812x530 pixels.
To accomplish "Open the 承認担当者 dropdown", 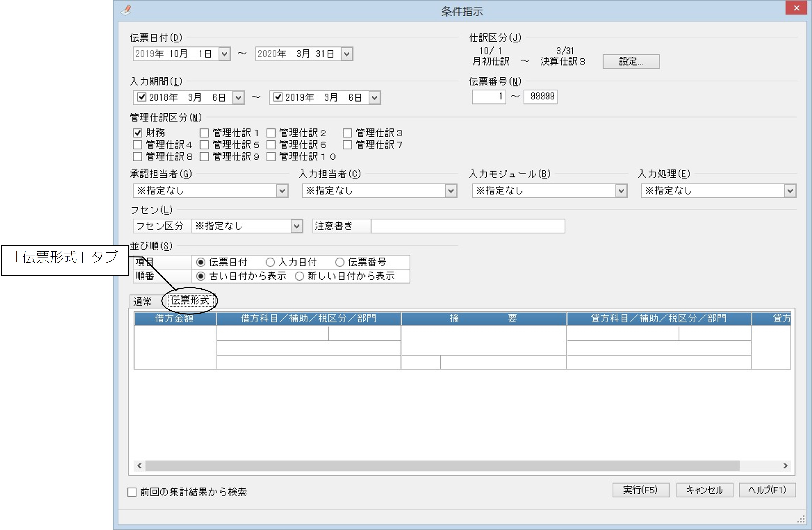I will (x=282, y=191).
